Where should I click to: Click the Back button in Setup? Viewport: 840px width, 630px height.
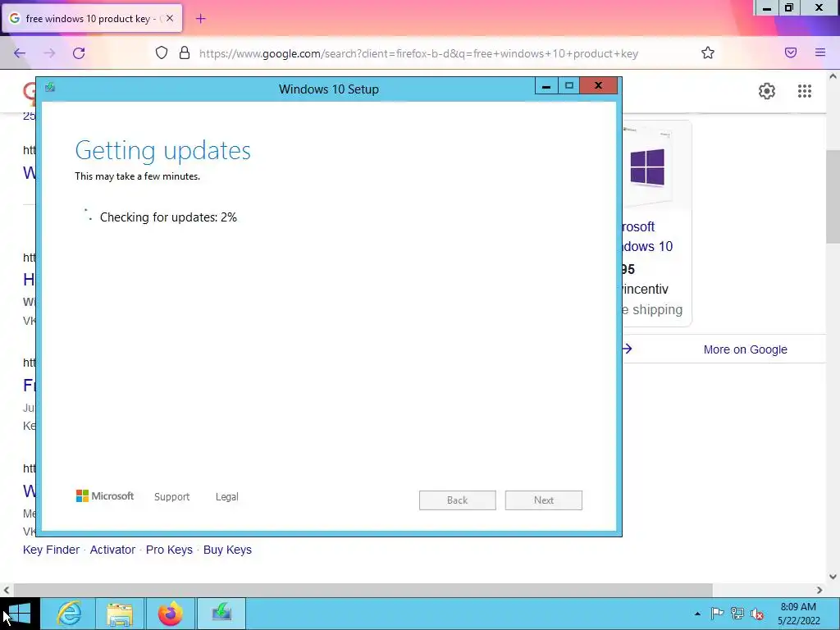tap(458, 500)
